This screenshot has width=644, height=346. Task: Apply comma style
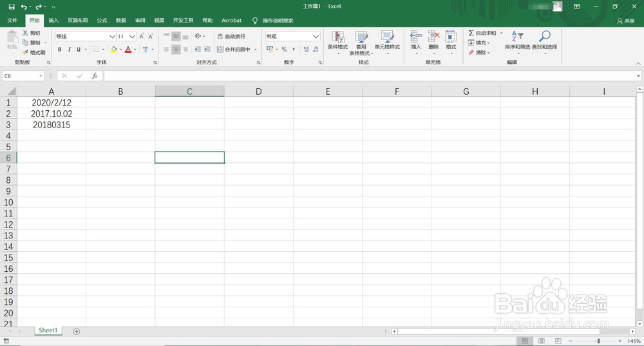pos(294,50)
